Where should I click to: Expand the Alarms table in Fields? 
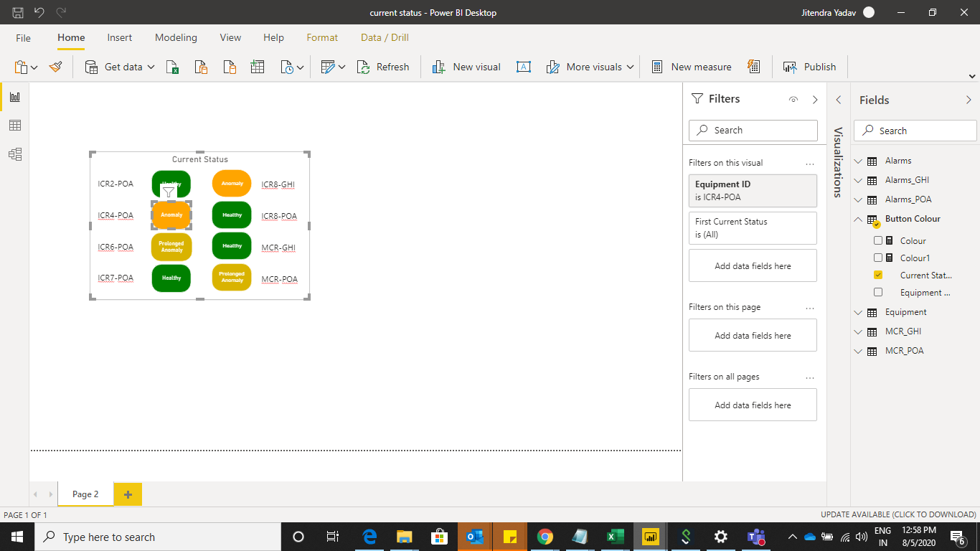tap(859, 161)
